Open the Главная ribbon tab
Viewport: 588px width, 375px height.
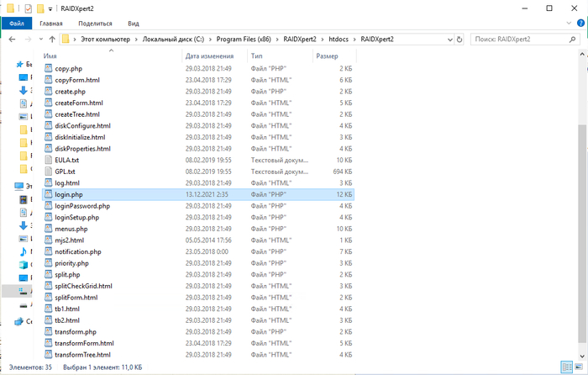[x=51, y=24]
